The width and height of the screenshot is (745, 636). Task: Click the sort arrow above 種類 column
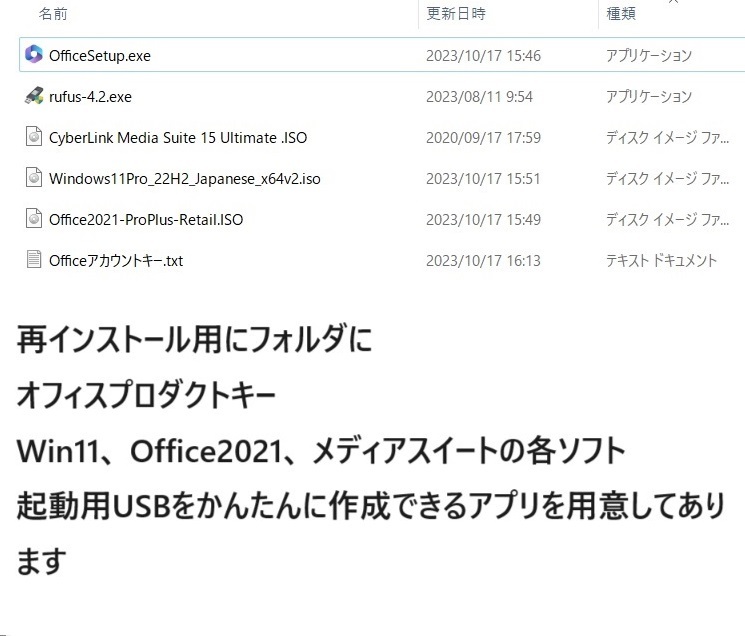[673, 1]
